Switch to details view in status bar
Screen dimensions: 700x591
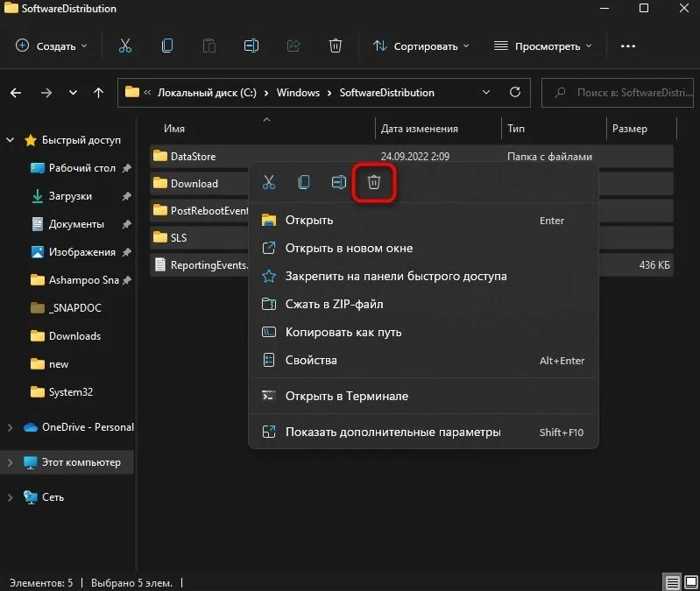tap(672, 581)
